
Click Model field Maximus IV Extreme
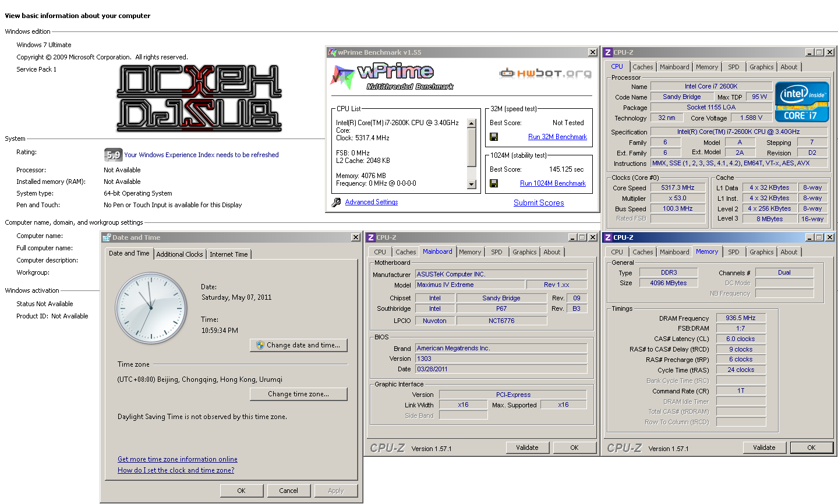pos(469,285)
